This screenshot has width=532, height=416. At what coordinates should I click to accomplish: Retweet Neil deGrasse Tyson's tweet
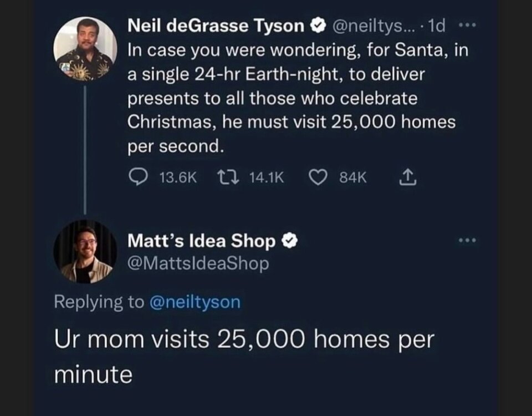228,177
